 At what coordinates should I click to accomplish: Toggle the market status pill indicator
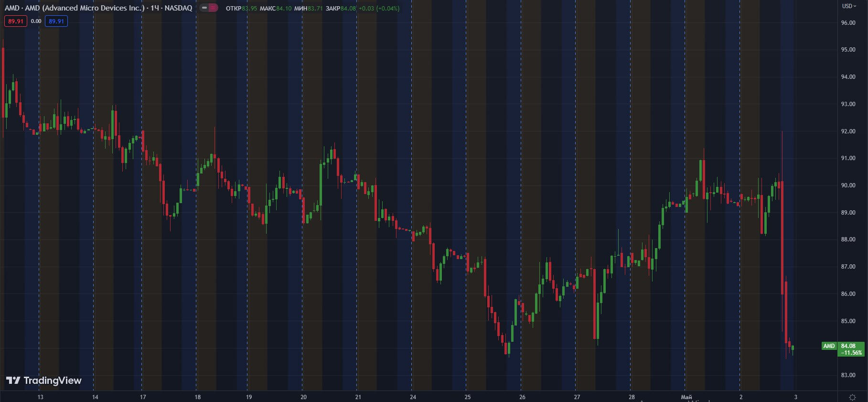pos(209,8)
